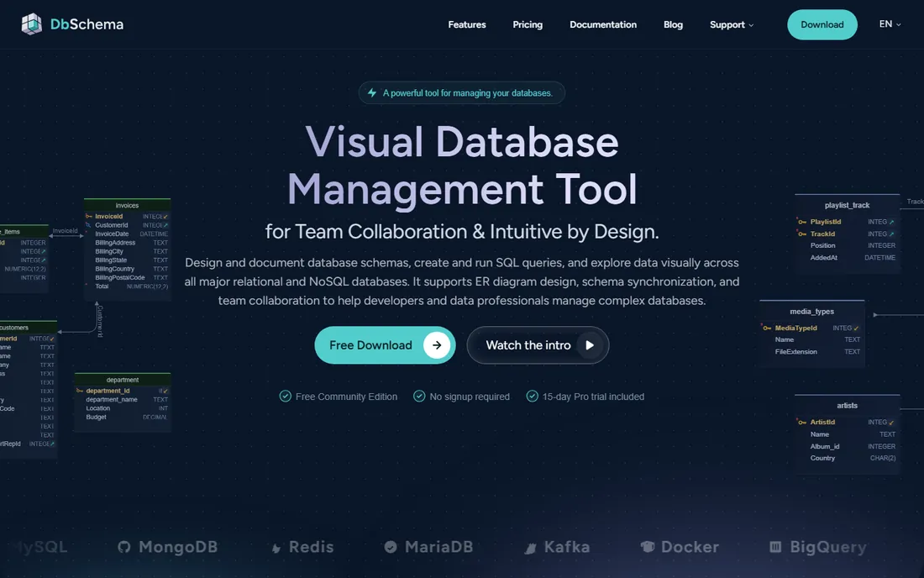The height and width of the screenshot is (578, 924).
Task: Click the Watch the intro button
Action: [538, 345]
